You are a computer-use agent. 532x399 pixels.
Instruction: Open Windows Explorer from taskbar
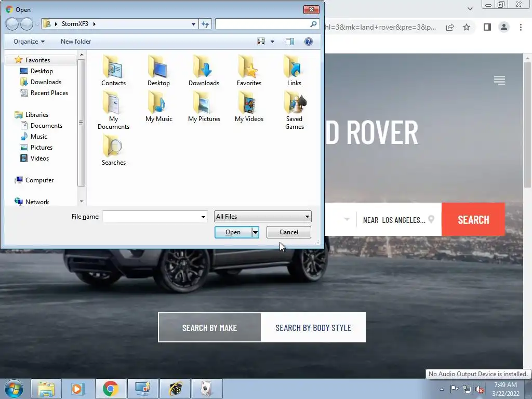pyautogui.click(x=46, y=389)
